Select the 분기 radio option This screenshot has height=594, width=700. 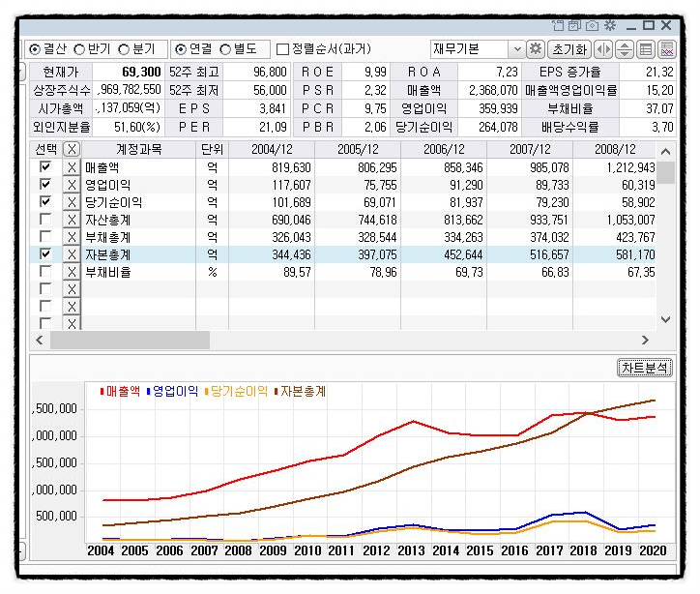click(124, 49)
